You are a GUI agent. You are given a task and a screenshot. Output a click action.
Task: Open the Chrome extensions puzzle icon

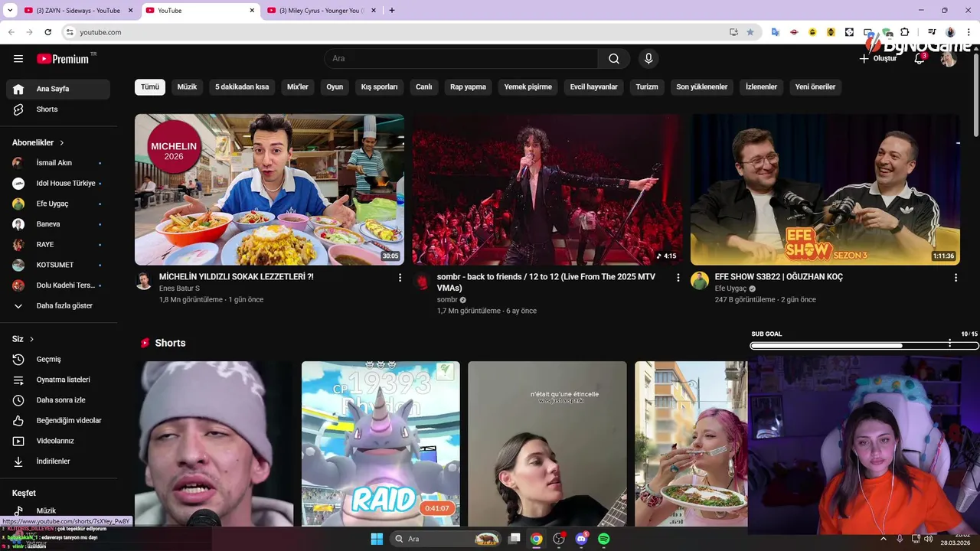coord(905,32)
